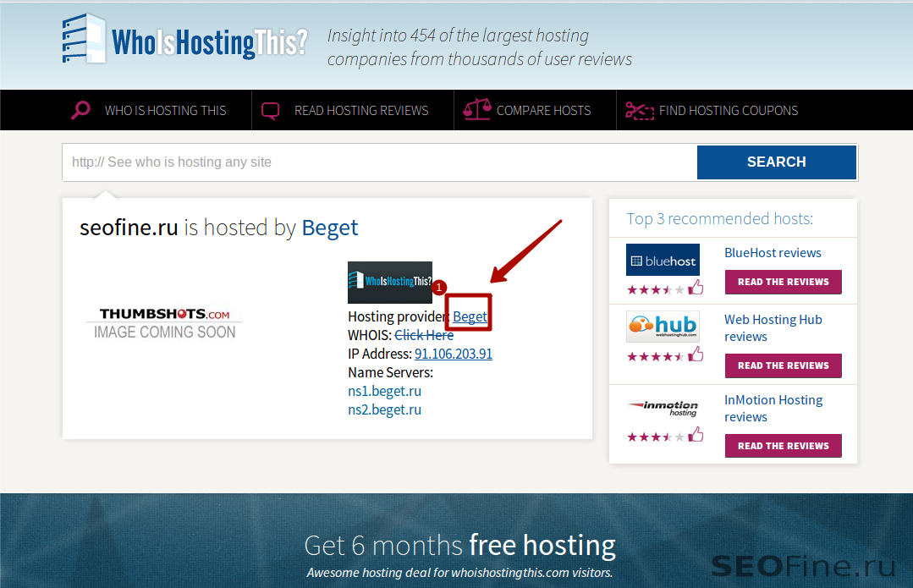This screenshot has width=913, height=588.
Task: Click the ns2.beget.ru name server
Action: 384,409
